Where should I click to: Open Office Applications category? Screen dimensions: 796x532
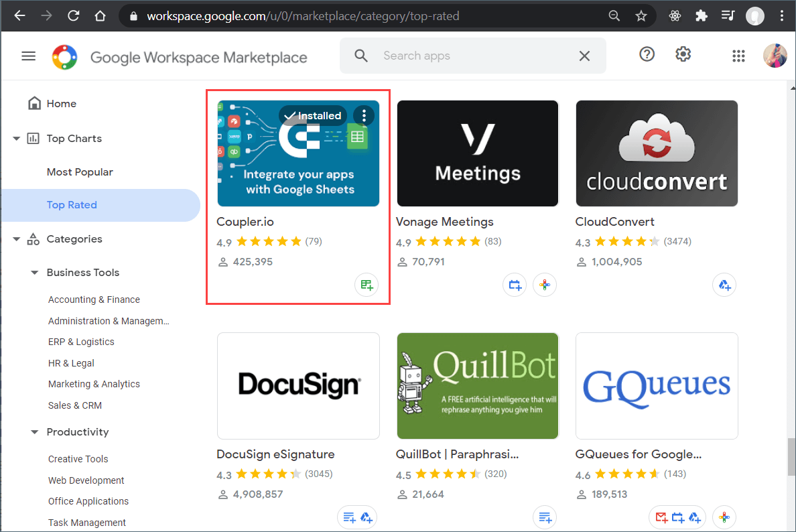88,501
